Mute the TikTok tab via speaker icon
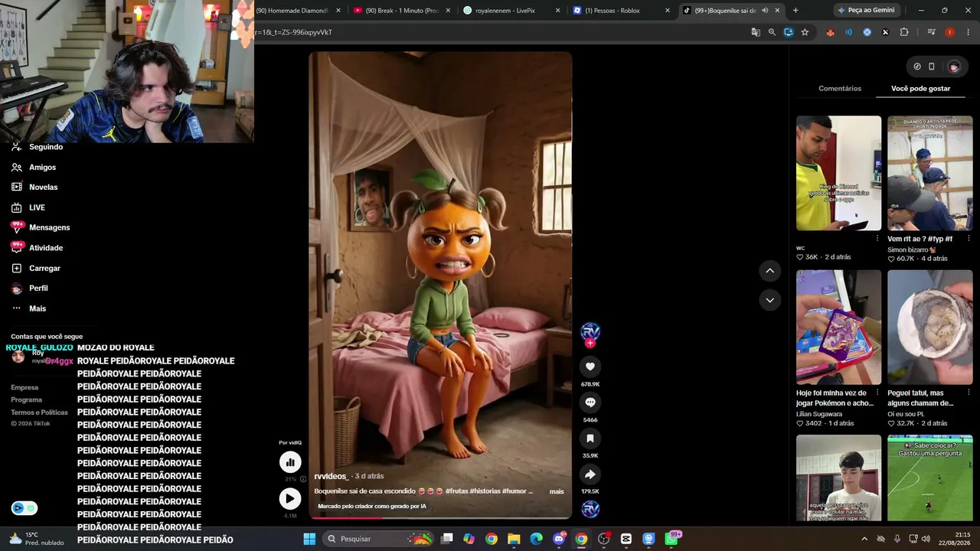This screenshot has width=980, height=551. (x=765, y=10)
